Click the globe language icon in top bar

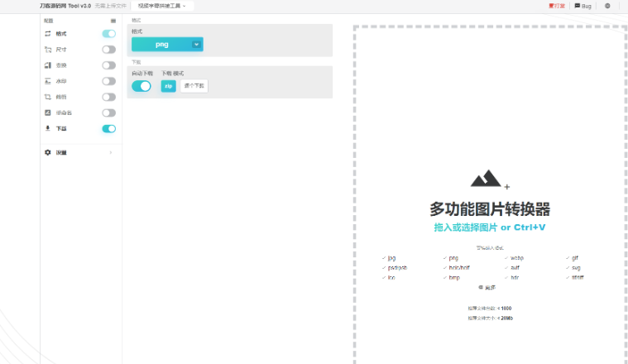(607, 6)
